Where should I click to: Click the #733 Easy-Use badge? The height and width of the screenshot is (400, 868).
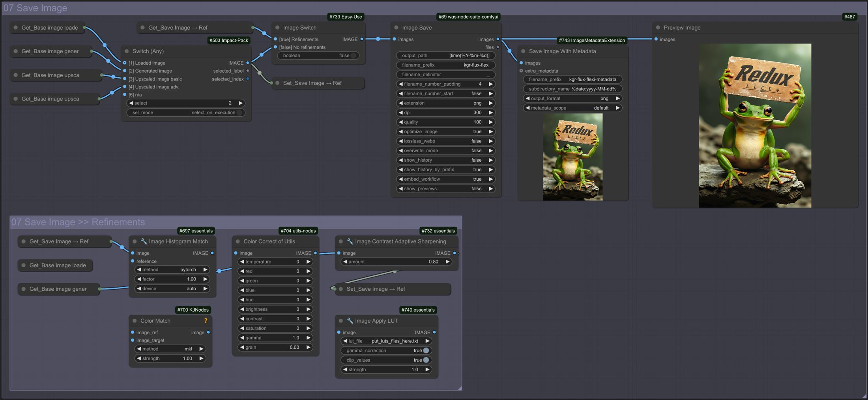point(346,17)
